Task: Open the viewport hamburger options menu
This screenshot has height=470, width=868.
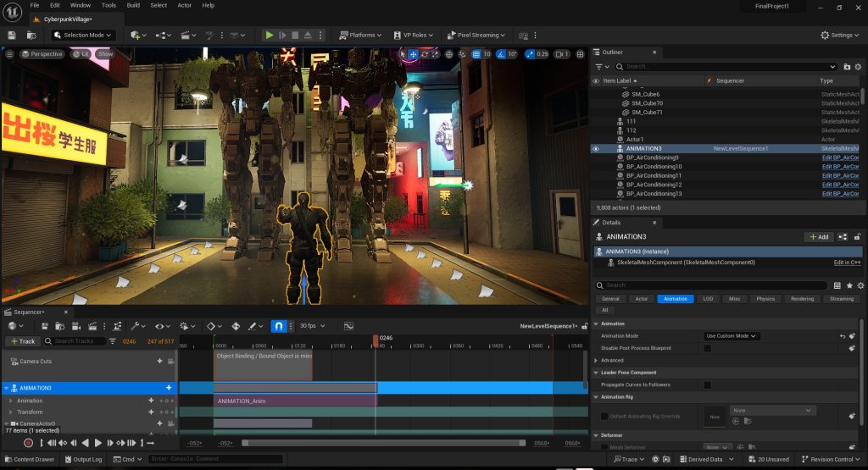Action: pos(9,54)
